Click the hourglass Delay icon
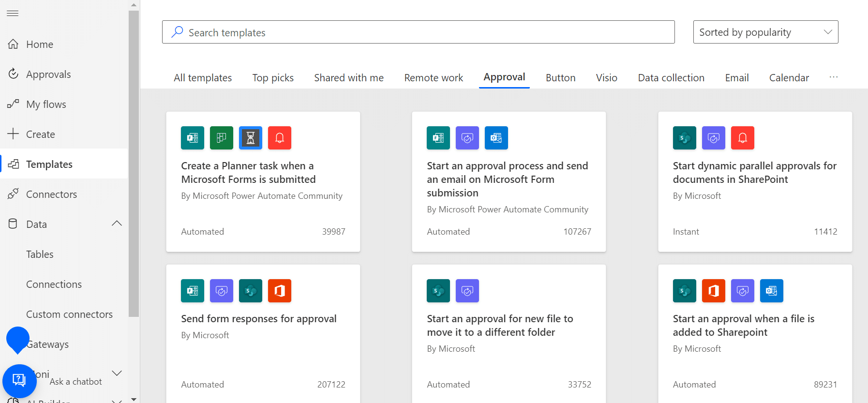Screen dimensions: 868x403 pos(251,138)
